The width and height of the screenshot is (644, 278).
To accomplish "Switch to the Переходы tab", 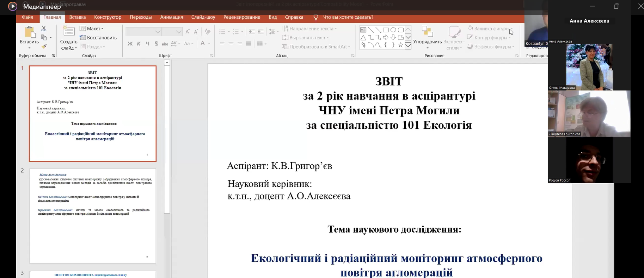I will [141, 17].
